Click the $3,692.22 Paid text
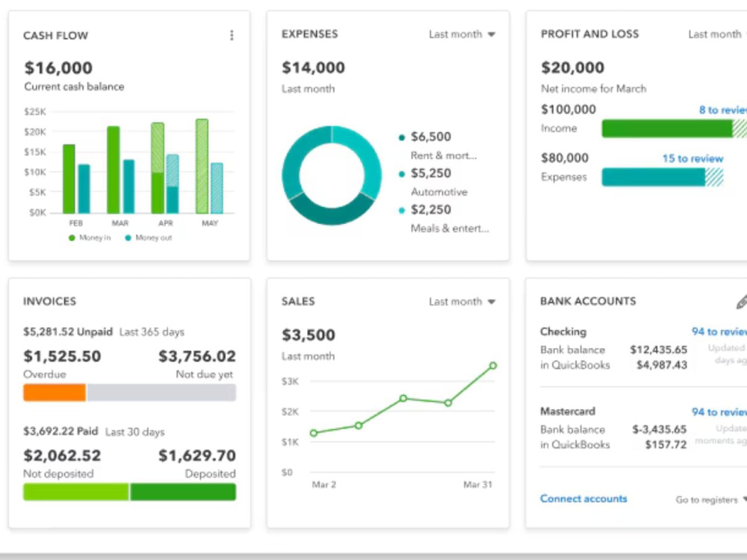Viewport: 747px width, 560px height. click(x=61, y=432)
